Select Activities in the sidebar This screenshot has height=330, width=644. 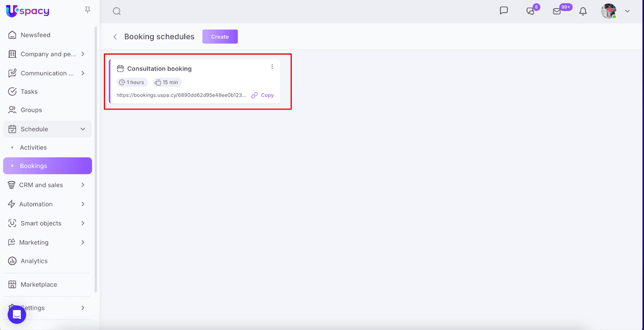(33, 148)
